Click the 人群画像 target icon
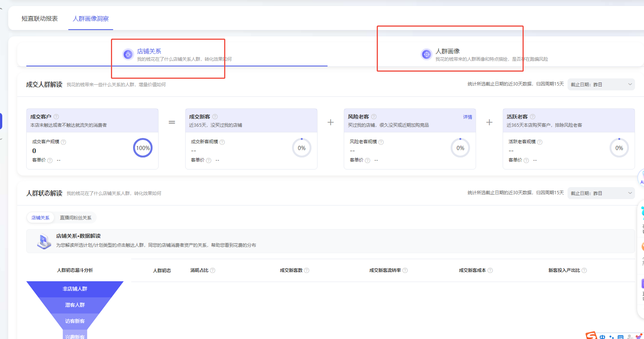 (x=426, y=54)
